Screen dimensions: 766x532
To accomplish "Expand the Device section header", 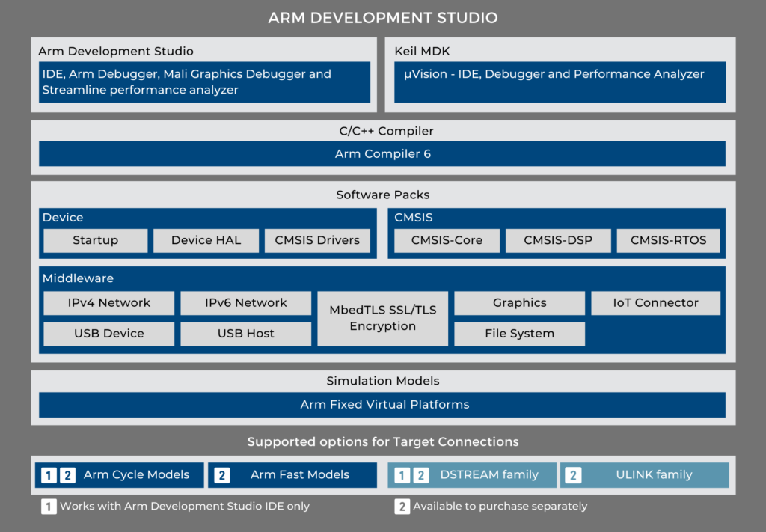I will click(62, 217).
